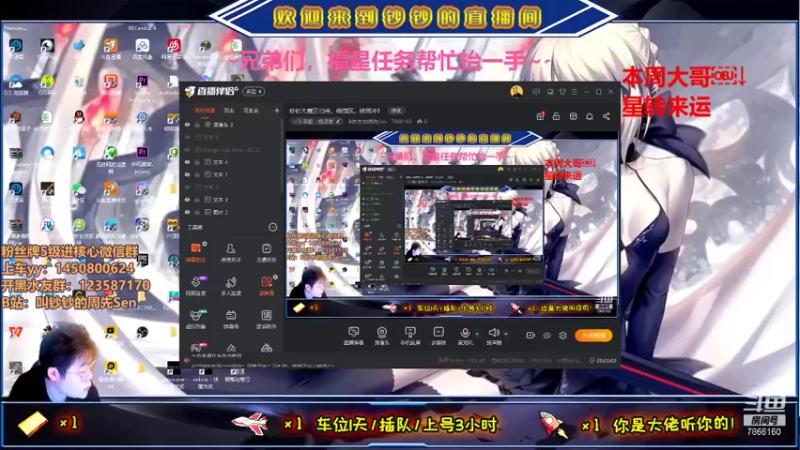Open the shop icon next to the bell
The height and width of the screenshot is (450, 800).
pyautogui.click(x=573, y=116)
